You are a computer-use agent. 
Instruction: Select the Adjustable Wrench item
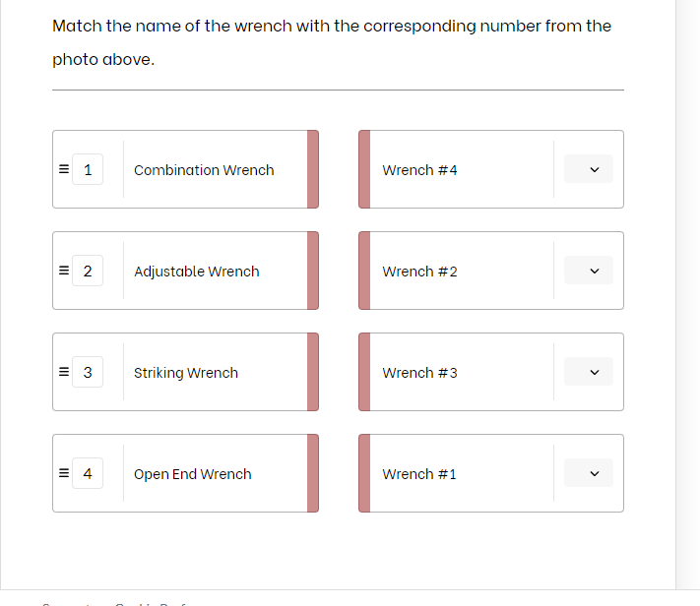[197, 272]
